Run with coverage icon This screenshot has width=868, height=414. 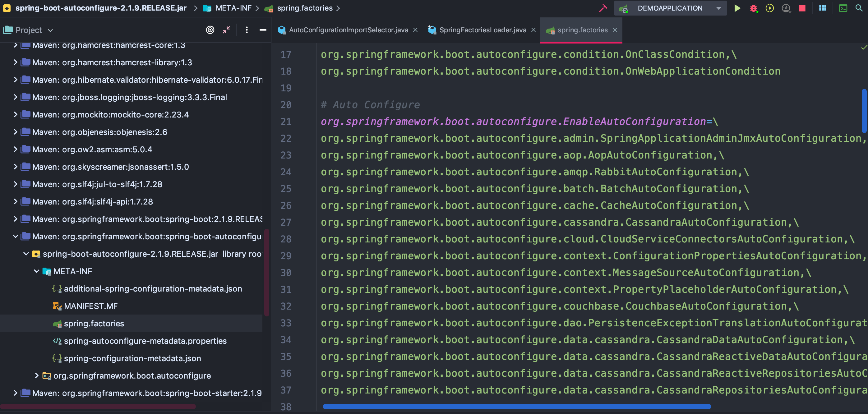coord(770,8)
